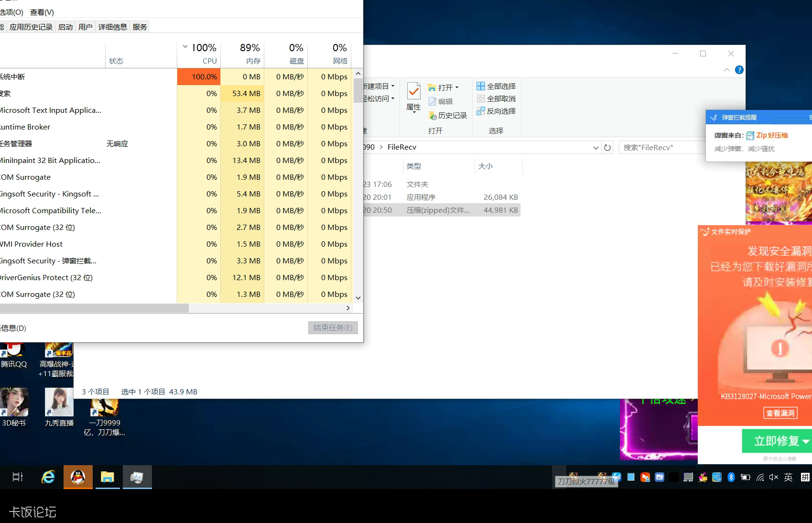Screen dimensions: 812x523
Task: Select the 压缩(zipped)文件 row in Explorer
Action: point(441,210)
